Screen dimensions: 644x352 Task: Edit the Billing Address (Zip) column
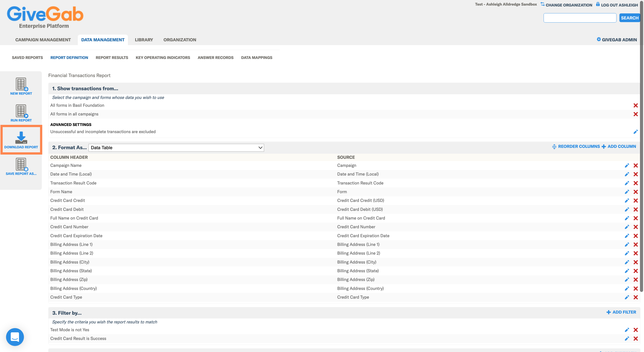[x=627, y=280]
